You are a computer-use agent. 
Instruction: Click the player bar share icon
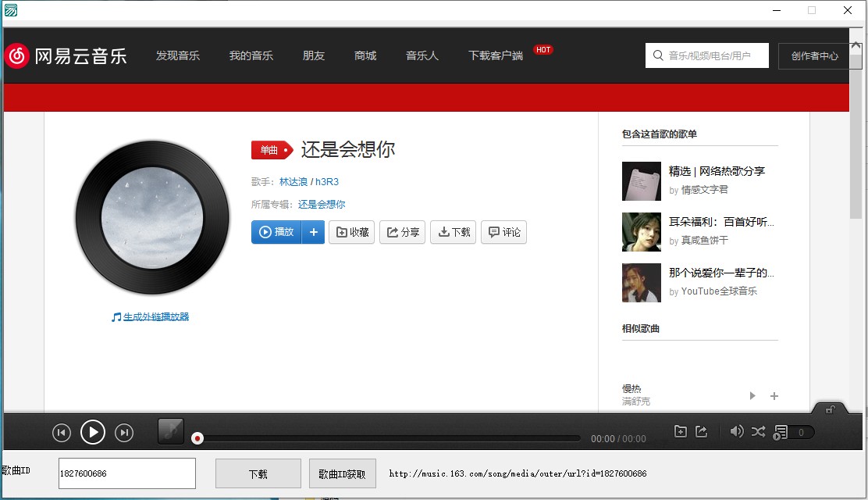702,431
